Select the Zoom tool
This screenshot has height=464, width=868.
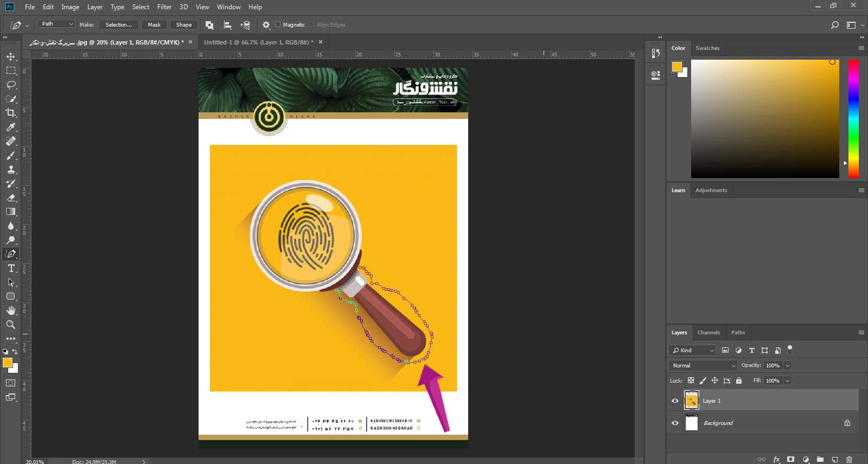pyautogui.click(x=11, y=325)
